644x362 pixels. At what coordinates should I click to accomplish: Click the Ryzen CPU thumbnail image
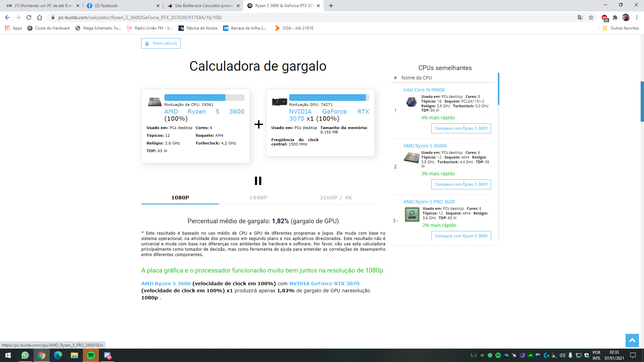point(155,102)
